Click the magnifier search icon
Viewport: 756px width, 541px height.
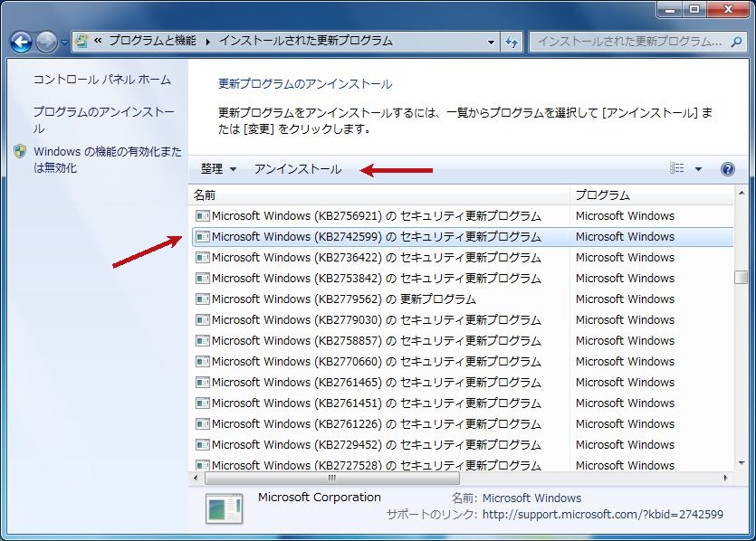pyautogui.click(x=736, y=42)
